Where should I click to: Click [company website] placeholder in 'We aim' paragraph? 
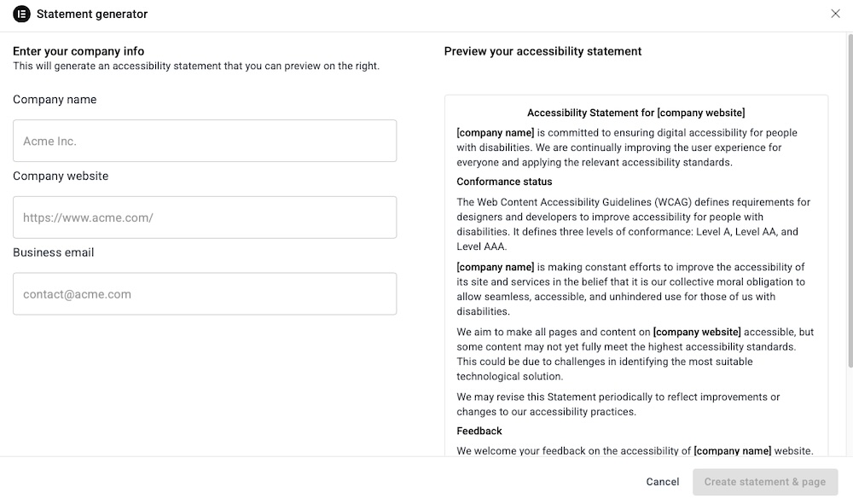[x=697, y=332]
